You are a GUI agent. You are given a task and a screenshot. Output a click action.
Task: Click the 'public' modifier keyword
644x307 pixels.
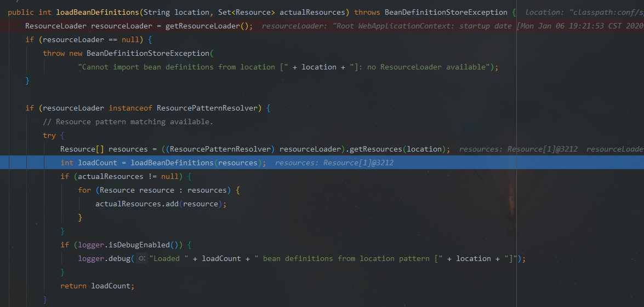click(21, 12)
